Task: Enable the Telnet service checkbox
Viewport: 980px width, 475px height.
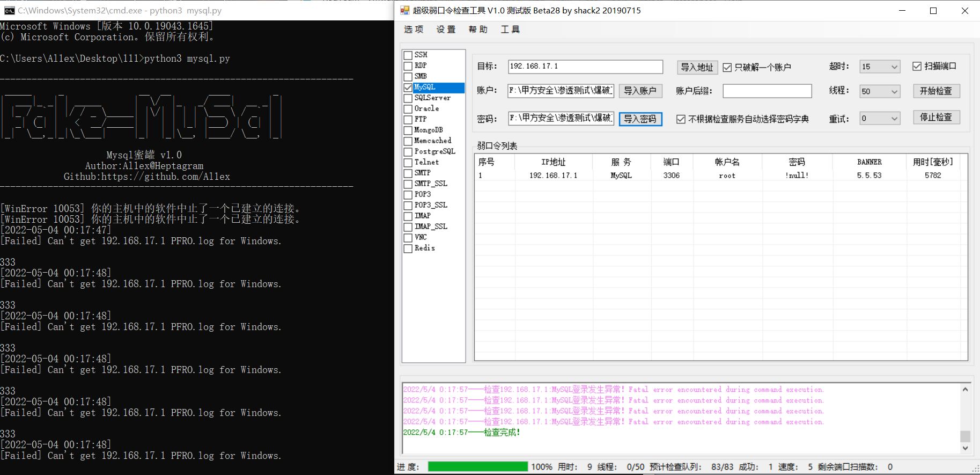Action: (x=408, y=163)
